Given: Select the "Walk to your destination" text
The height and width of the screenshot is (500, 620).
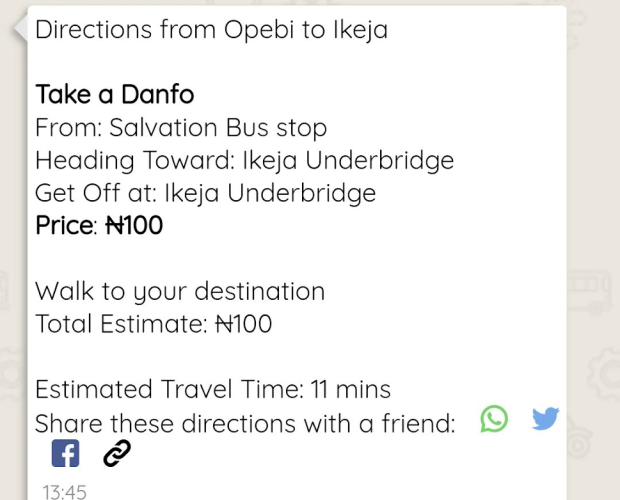Looking at the screenshot, I should coord(180,292).
